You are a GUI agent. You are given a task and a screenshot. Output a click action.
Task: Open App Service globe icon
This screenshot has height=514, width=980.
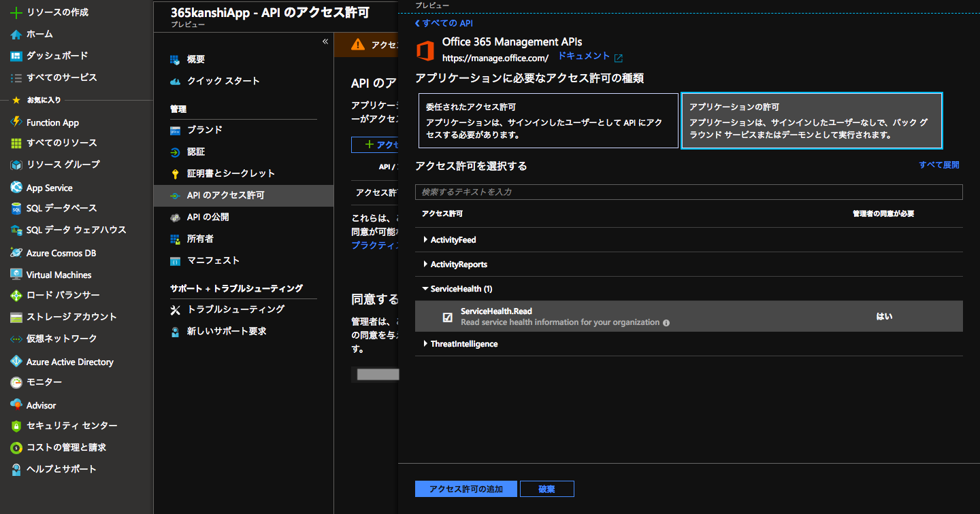pos(16,187)
